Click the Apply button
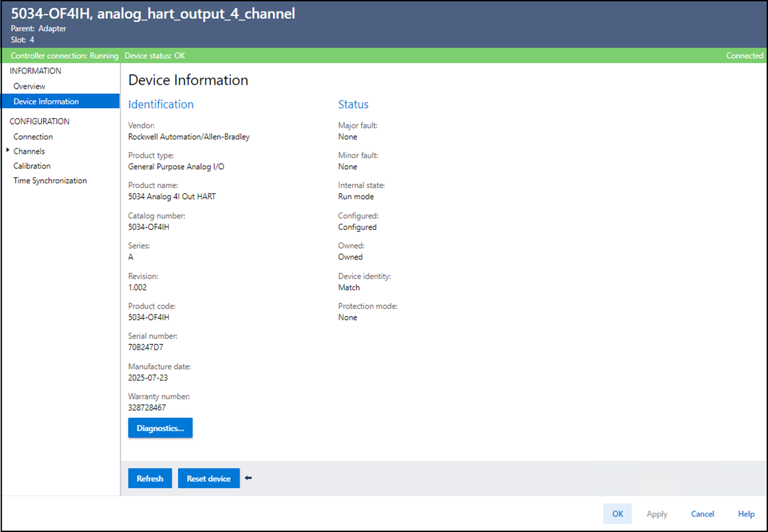768x532 pixels. 657,514
